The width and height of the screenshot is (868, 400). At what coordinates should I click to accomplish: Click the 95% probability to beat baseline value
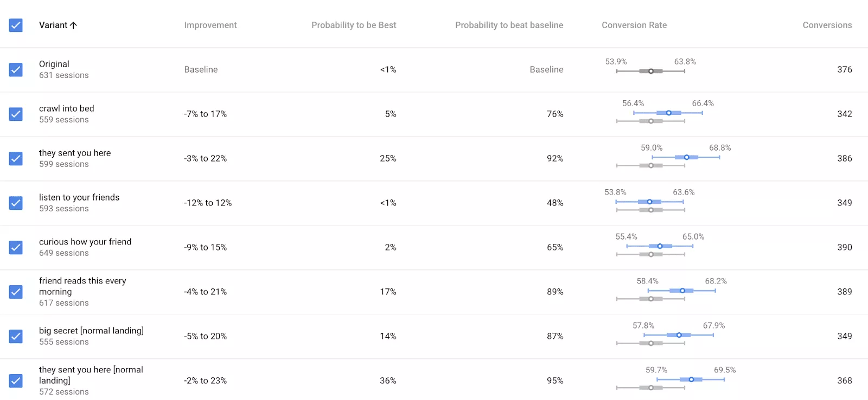555,380
